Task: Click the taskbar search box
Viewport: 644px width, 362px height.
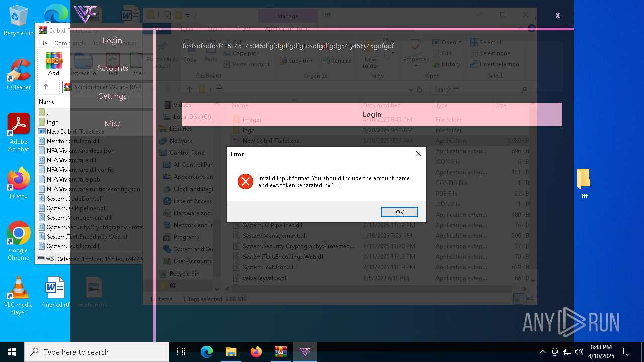Action: 97,352
